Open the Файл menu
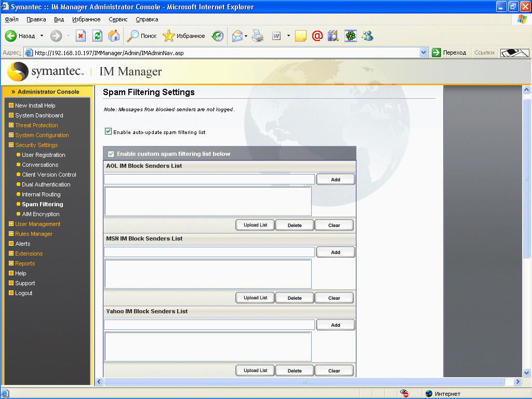Image resolution: width=532 pixels, height=399 pixels. 11,19
